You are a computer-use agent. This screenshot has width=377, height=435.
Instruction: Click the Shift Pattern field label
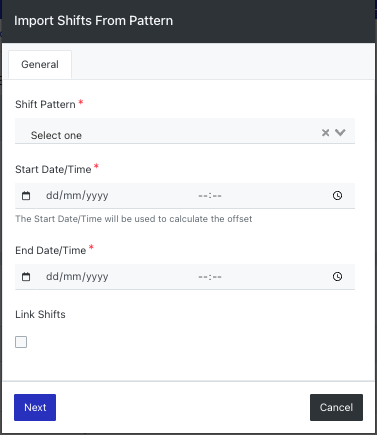pyautogui.click(x=45, y=104)
